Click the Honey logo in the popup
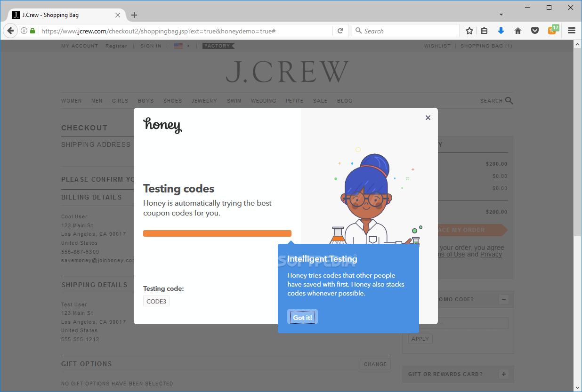The image size is (582, 392). 162,125
